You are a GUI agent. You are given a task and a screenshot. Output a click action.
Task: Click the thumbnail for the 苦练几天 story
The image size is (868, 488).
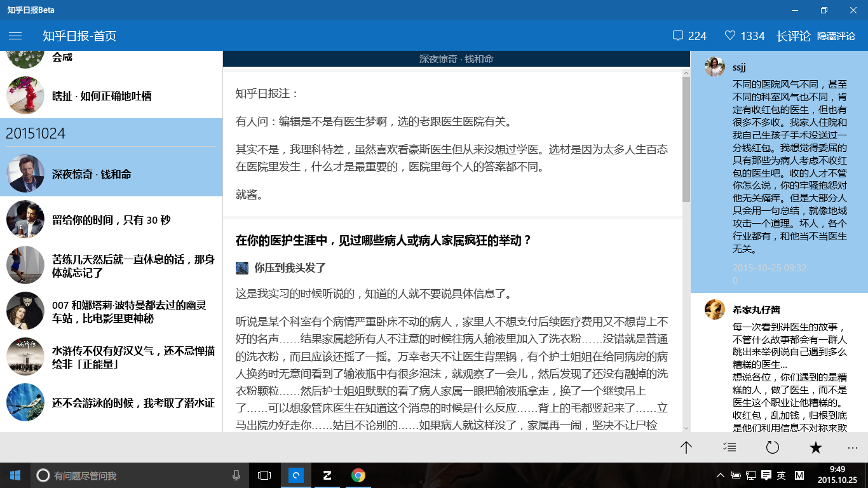[25, 266]
